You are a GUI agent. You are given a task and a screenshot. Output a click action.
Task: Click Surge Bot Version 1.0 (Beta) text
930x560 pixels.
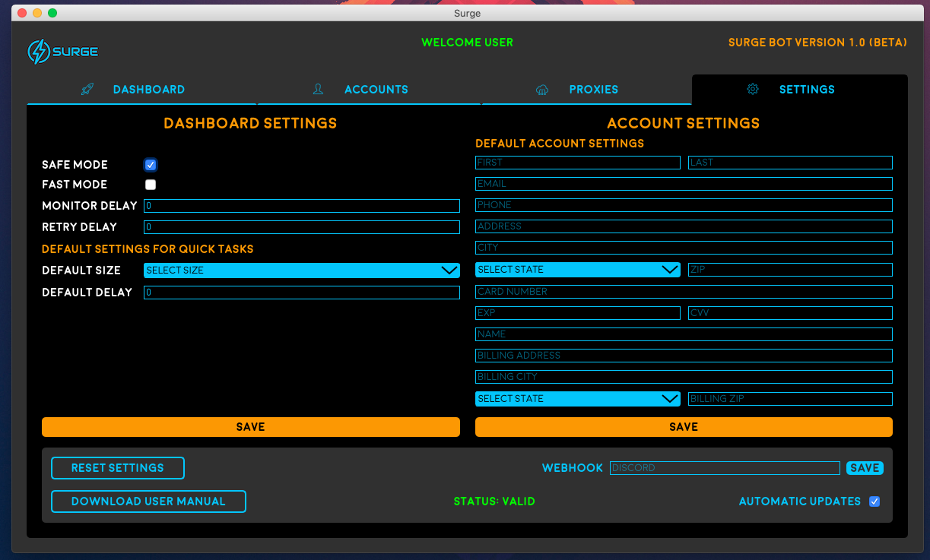pyautogui.click(x=817, y=43)
